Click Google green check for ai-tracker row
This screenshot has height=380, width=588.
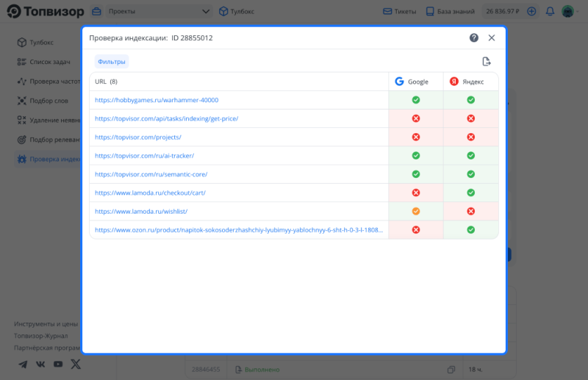[x=416, y=156]
